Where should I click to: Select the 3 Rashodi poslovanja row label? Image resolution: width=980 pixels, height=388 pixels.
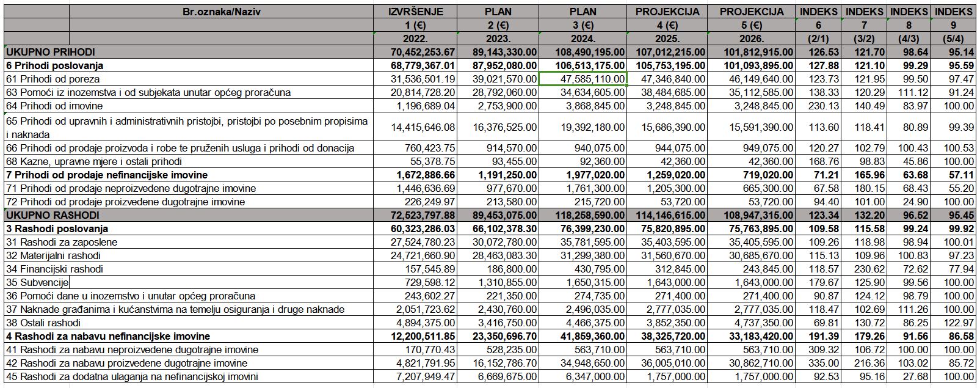57,229
